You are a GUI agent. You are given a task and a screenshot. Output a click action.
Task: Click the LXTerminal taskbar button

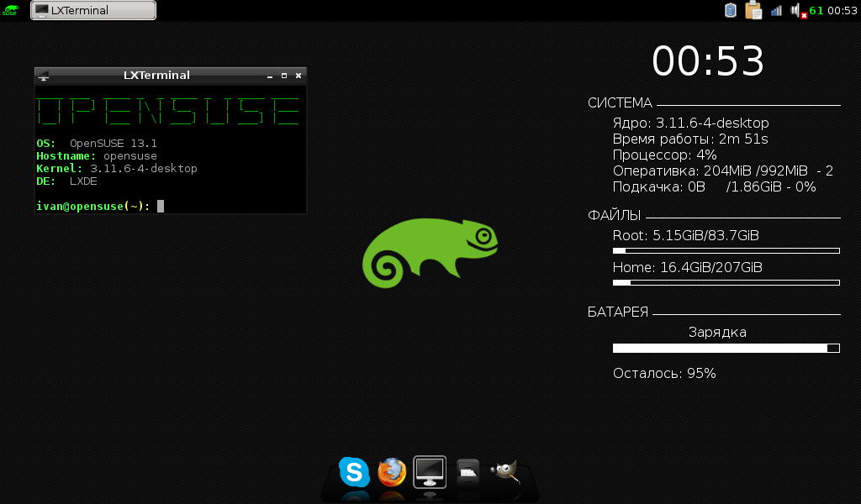pyautogui.click(x=93, y=10)
